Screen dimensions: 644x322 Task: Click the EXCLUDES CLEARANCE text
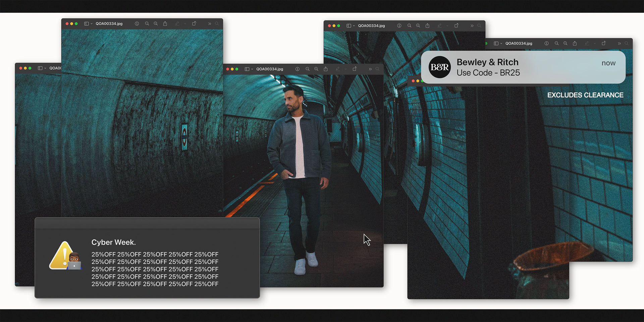tap(585, 95)
